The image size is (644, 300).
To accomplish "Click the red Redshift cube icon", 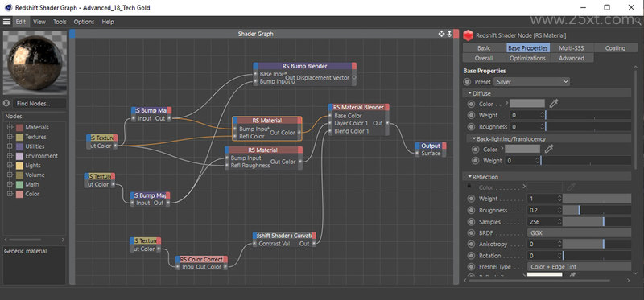I will (469, 35).
